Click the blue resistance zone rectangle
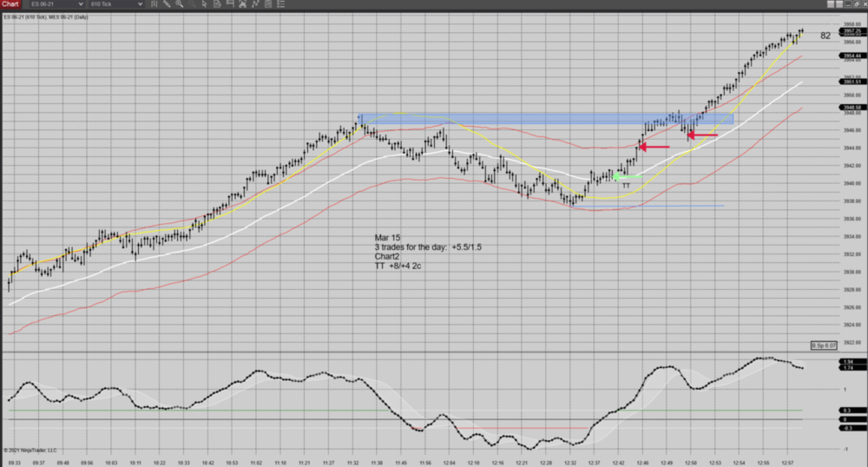This screenshot has height=467, width=868. point(545,119)
